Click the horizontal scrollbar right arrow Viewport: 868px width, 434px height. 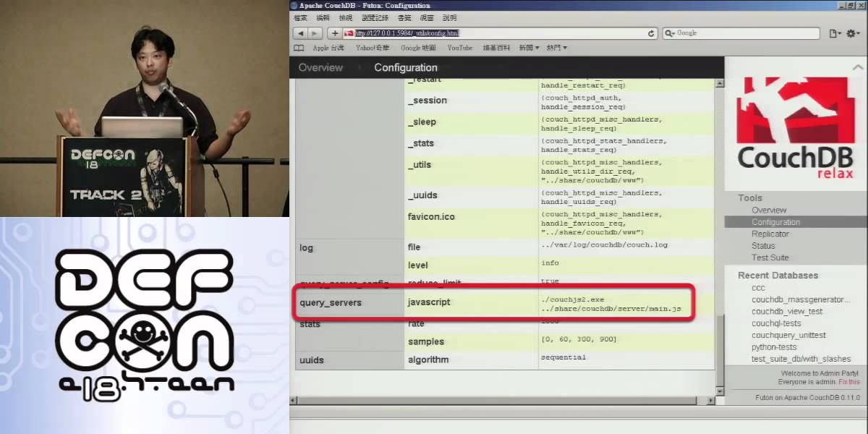[710, 400]
